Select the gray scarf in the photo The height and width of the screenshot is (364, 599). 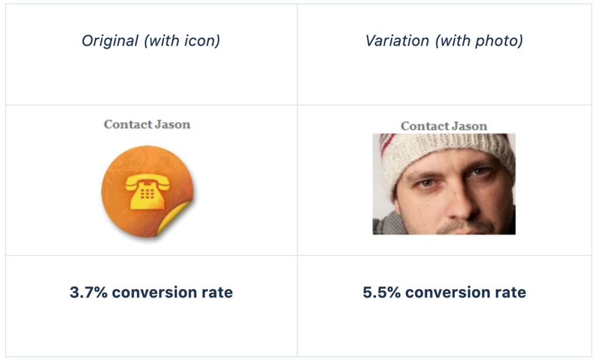[x=386, y=224]
